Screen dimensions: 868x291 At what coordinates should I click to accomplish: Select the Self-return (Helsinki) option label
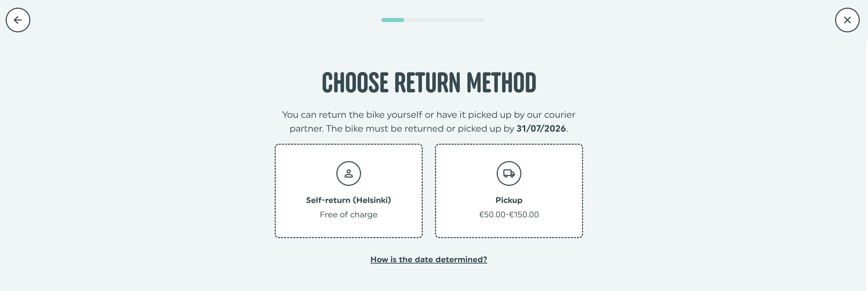[348, 200]
